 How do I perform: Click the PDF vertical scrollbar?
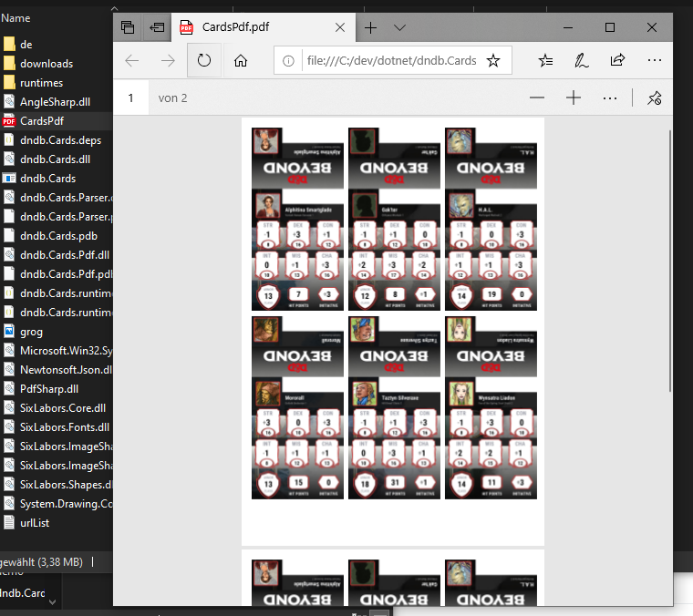click(x=670, y=261)
